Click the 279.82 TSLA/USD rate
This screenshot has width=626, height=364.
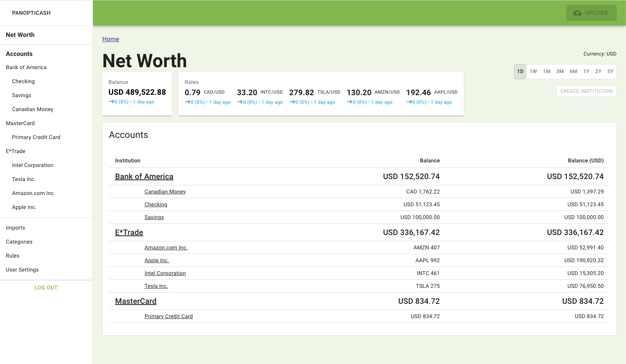coord(315,92)
